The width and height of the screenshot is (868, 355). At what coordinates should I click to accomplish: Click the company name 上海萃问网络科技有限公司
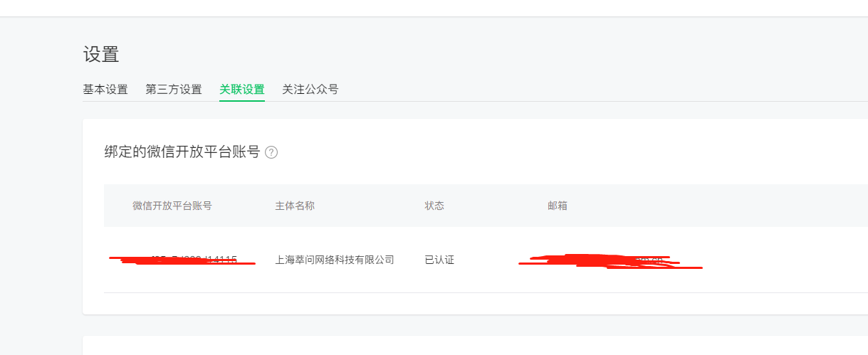(x=335, y=260)
